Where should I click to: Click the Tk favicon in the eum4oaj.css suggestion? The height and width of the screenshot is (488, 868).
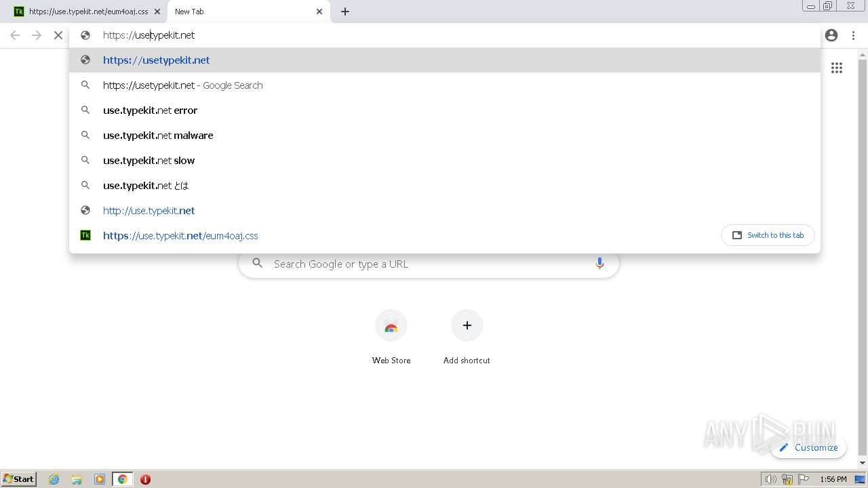85,236
